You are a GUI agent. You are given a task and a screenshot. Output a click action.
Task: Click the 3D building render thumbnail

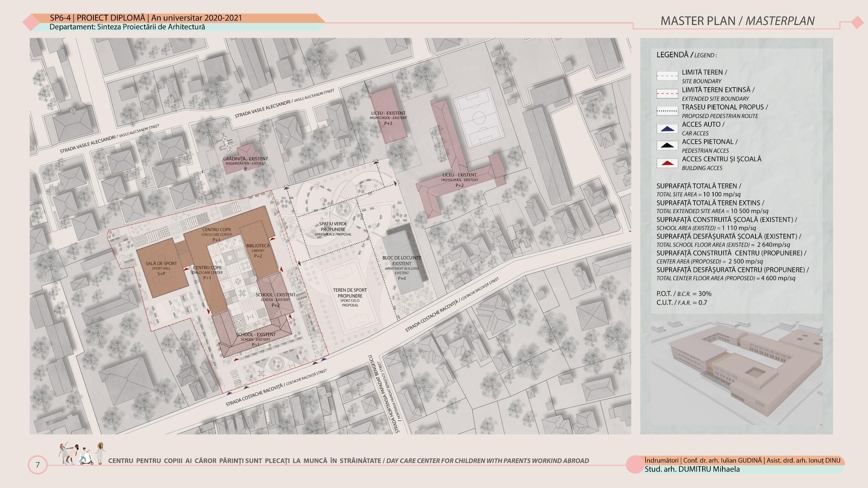(736, 373)
